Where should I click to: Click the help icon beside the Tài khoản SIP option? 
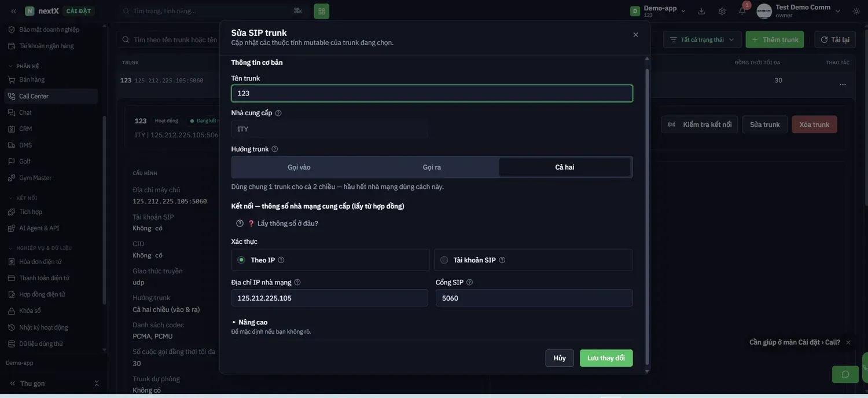(502, 260)
